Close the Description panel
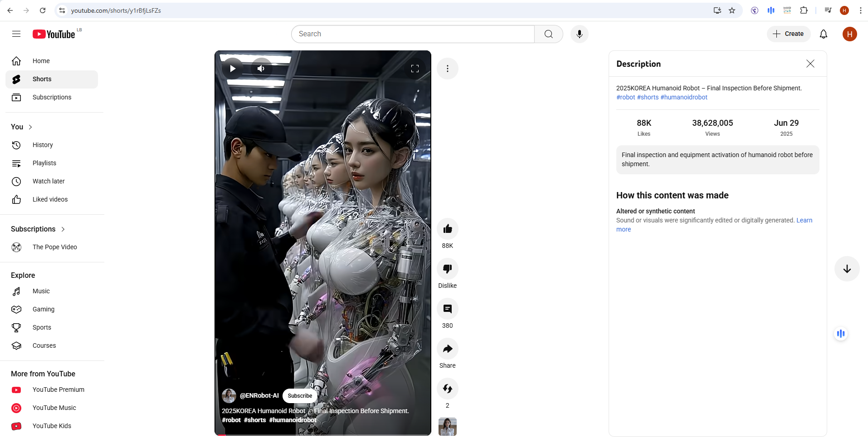Image resolution: width=868 pixels, height=439 pixels. tap(810, 64)
